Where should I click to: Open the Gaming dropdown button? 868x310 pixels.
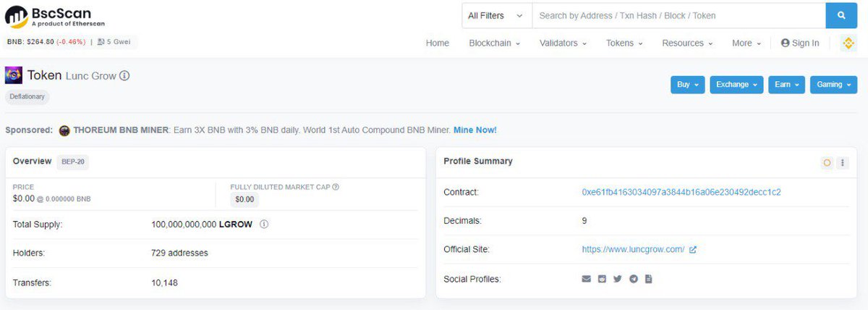click(833, 85)
